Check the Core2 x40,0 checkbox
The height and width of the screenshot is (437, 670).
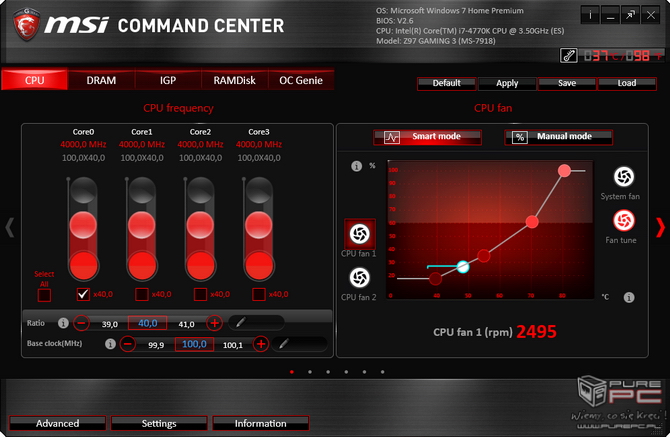pos(200,294)
